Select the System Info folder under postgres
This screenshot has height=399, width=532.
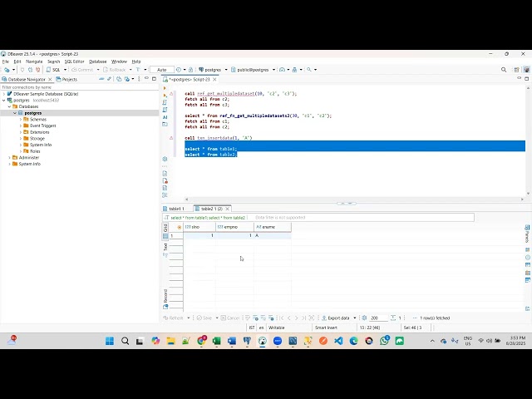tap(41, 145)
